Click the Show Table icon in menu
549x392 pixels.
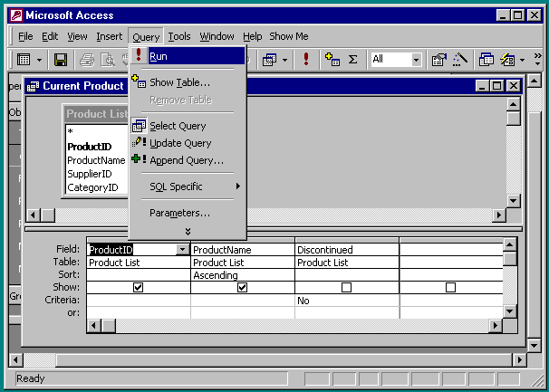coord(139,81)
